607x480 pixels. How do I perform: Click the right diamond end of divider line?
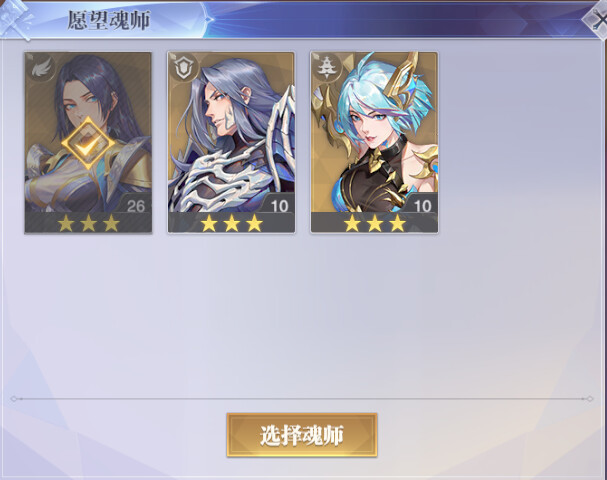(589, 399)
